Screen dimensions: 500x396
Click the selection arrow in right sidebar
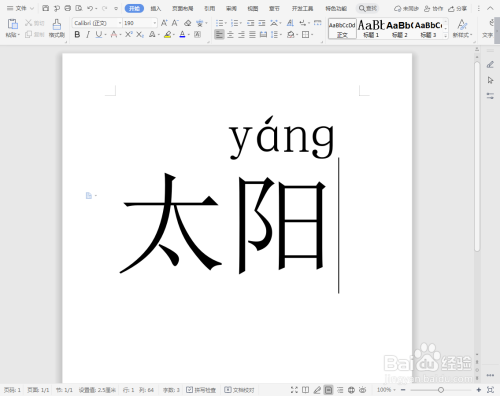(490, 80)
